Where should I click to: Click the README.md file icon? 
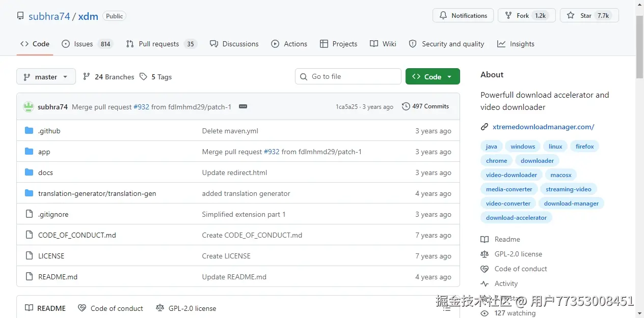point(29,277)
